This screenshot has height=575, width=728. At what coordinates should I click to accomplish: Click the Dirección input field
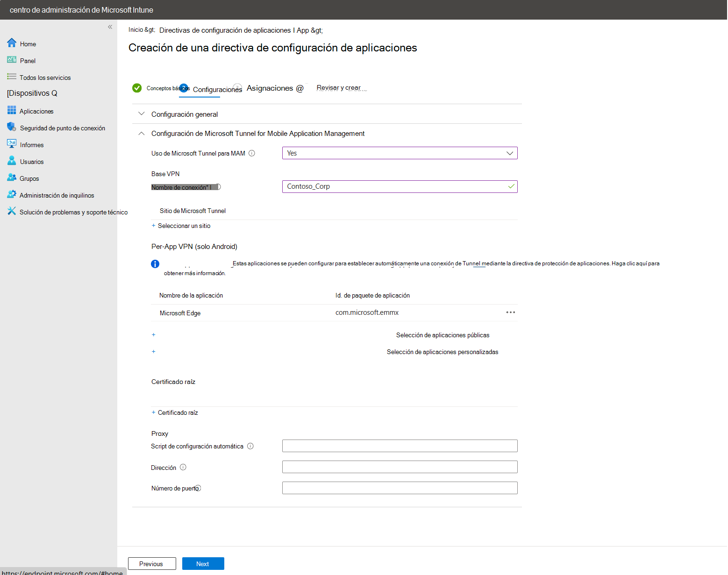pyautogui.click(x=400, y=467)
